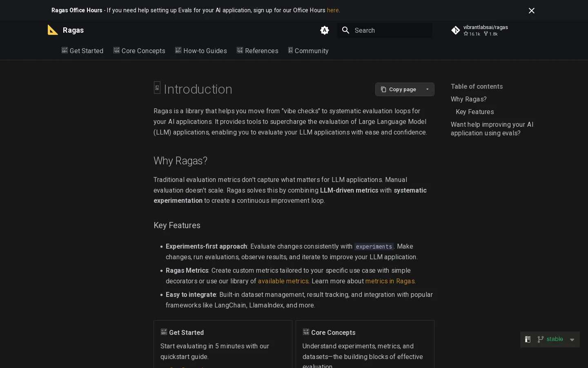Click the repository star count 16.1k
The image size is (588, 368).
pyautogui.click(x=472, y=34)
